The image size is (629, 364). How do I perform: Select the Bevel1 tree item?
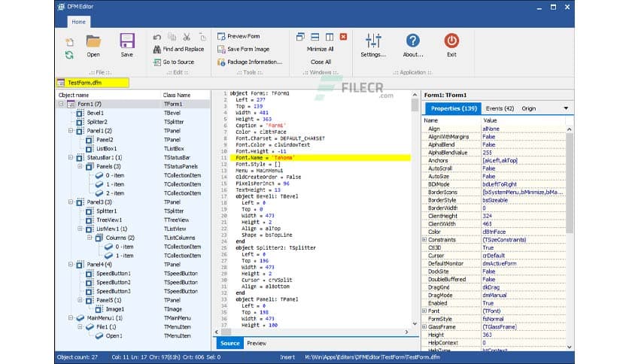point(96,113)
